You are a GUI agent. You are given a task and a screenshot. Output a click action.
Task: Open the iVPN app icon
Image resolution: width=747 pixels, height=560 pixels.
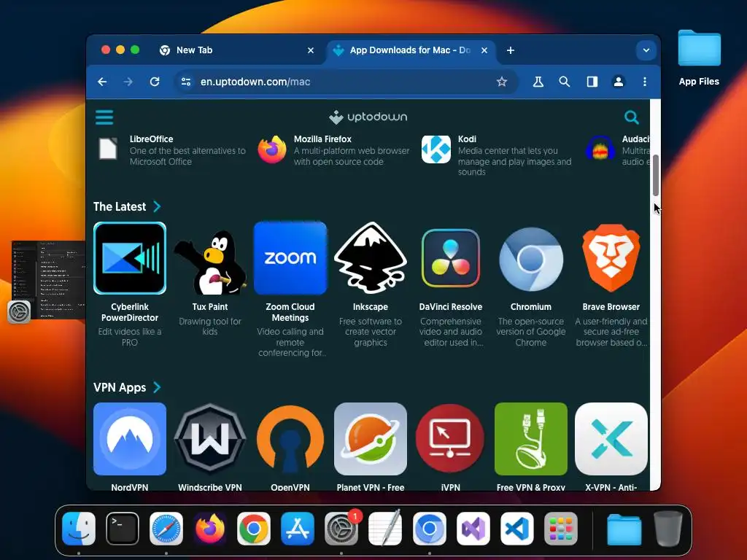pos(451,439)
